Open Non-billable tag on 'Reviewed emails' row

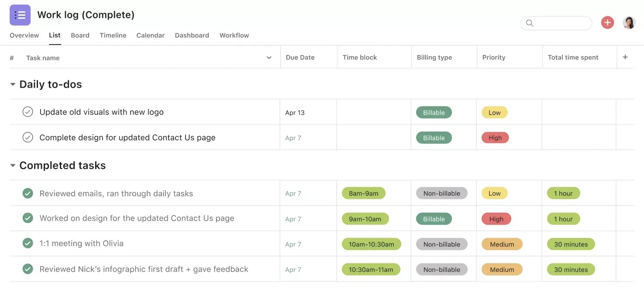pyautogui.click(x=441, y=193)
